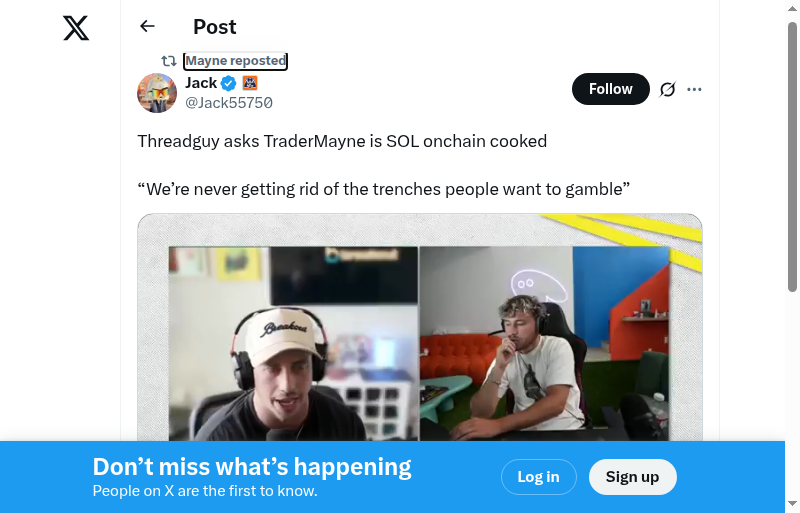
Task: Click the orange affiliate badge next to Jack
Action: 250,83
